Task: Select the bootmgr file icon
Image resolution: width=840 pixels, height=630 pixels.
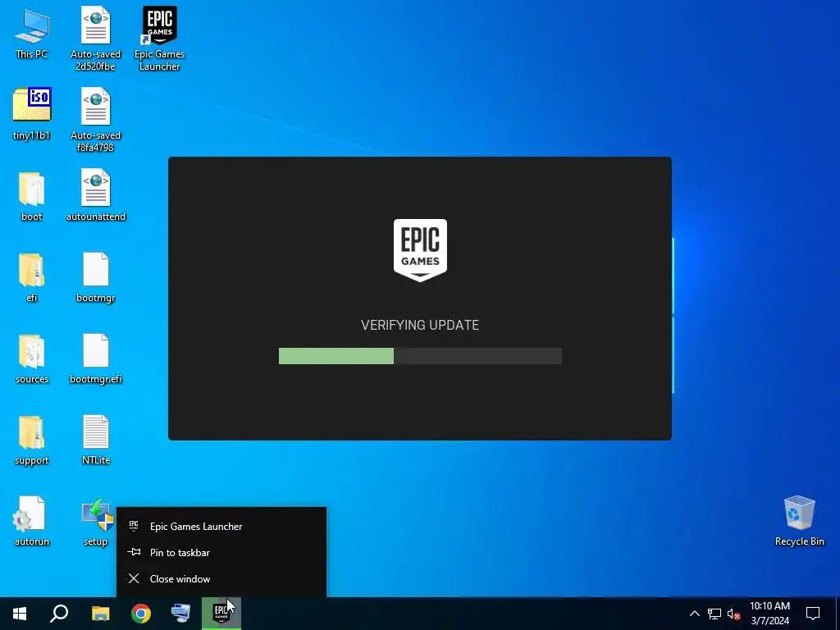Action: (96, 277)
